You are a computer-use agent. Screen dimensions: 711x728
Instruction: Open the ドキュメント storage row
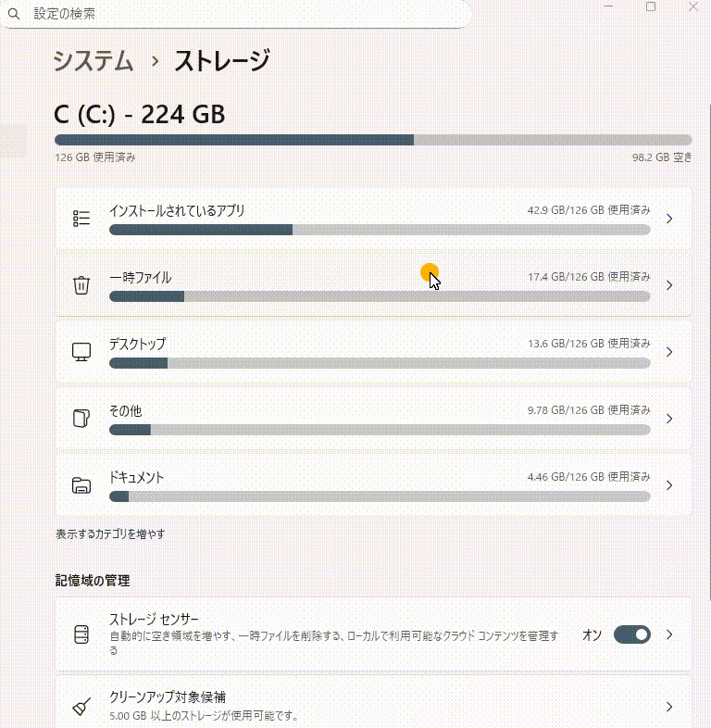click(370, 485)
